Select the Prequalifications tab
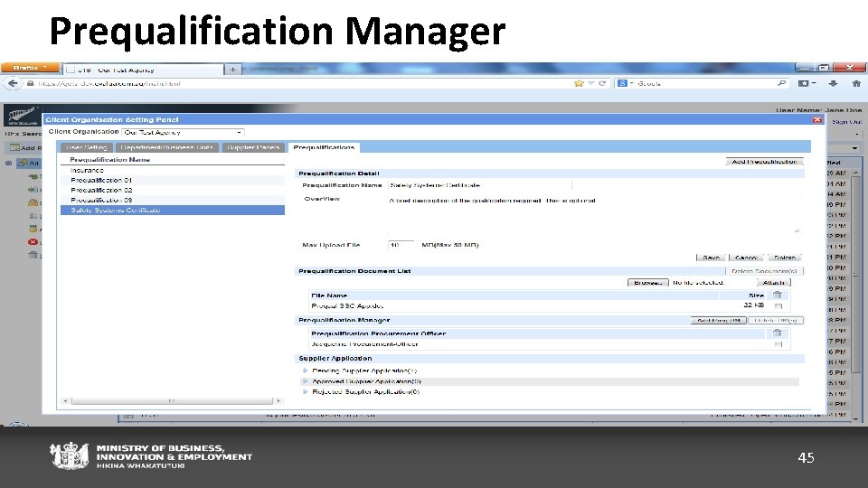 coord(324,147)
